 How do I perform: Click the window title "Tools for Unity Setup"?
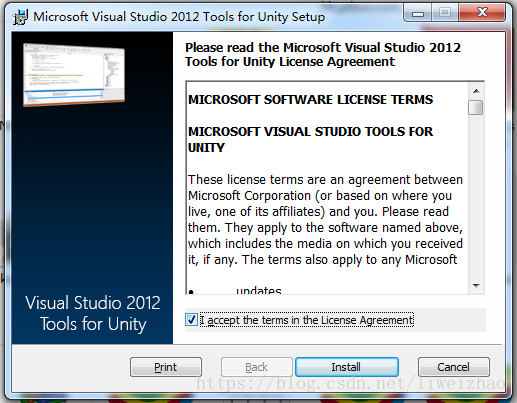(x=263, y=17)
